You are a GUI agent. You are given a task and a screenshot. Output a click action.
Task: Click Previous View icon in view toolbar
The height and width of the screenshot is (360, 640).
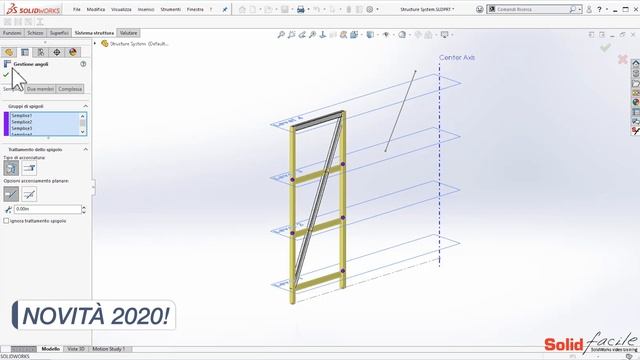click(x=302, y=35)
